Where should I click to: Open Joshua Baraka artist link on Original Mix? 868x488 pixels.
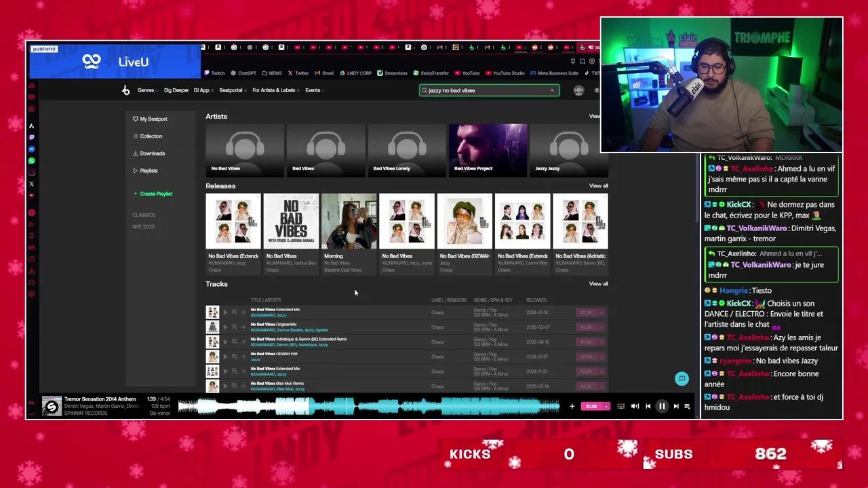(291, 330)
